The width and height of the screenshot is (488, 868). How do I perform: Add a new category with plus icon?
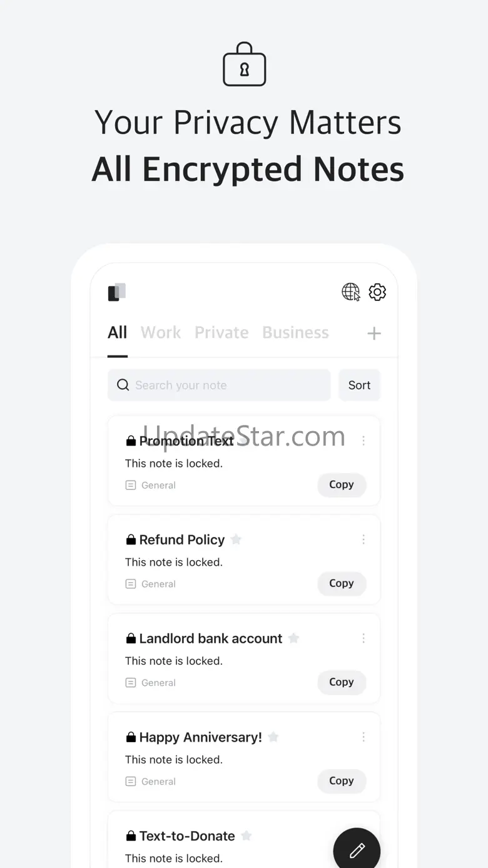(x=374, y=334)
